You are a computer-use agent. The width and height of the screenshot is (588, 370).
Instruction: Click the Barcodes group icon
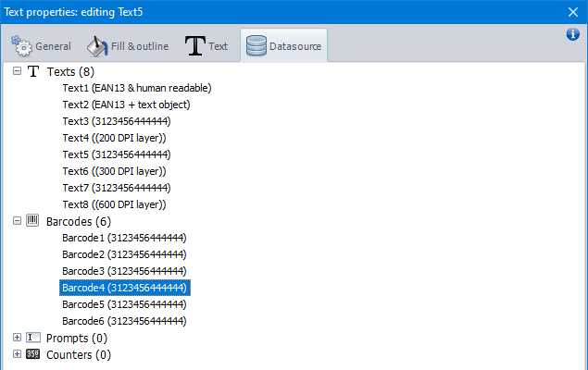coord(32,220)
